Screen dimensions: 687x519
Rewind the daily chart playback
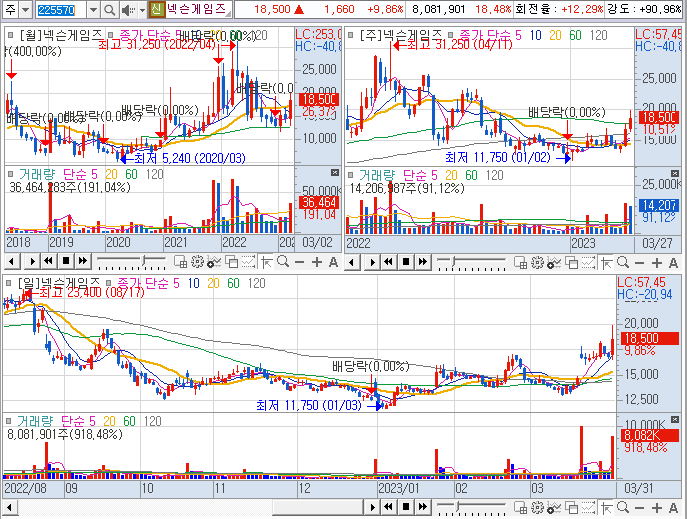388,507
